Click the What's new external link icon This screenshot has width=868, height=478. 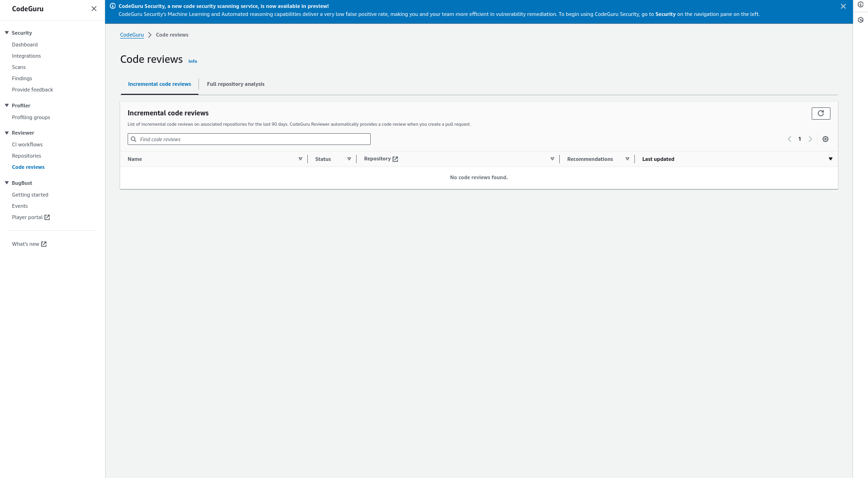tap(44, 244)
